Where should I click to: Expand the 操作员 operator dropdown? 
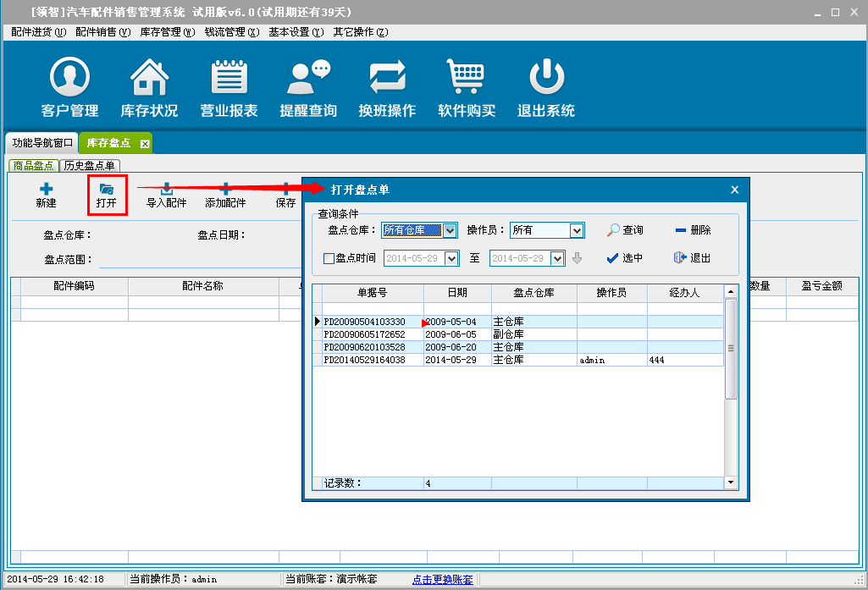(577, 230)
